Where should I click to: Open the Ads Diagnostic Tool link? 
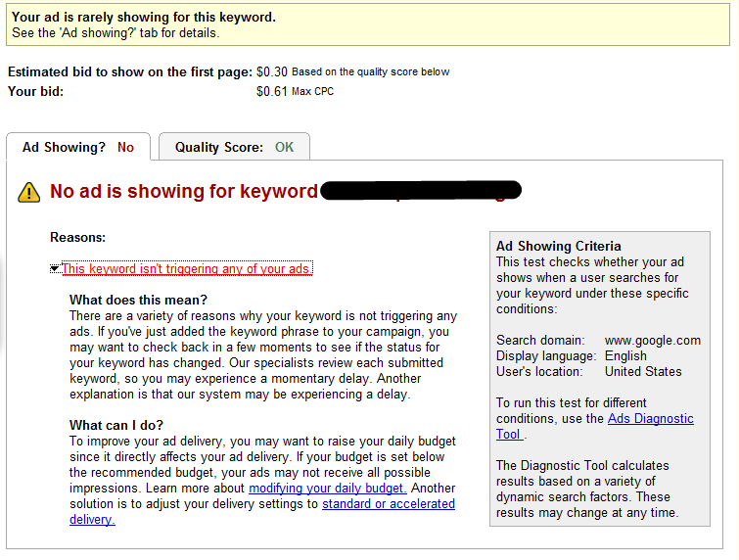click(650, 419)
